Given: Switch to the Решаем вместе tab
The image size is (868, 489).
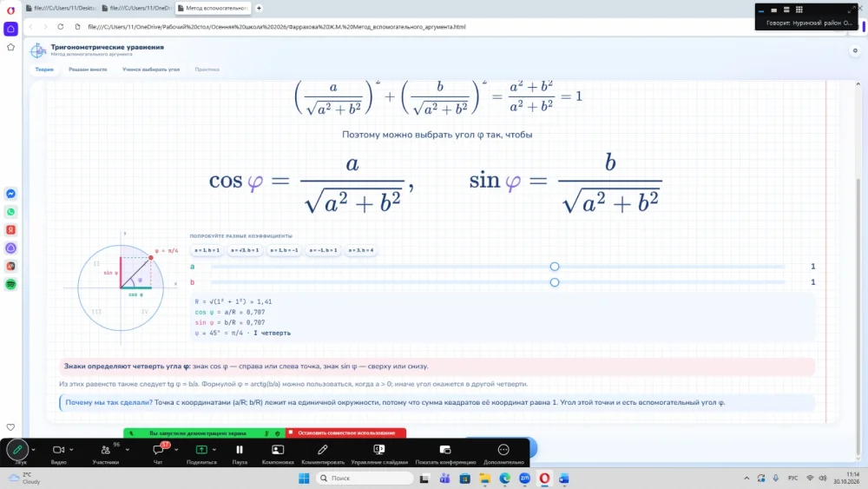Looking at the screenshot, I should click(x=88, y=69).
